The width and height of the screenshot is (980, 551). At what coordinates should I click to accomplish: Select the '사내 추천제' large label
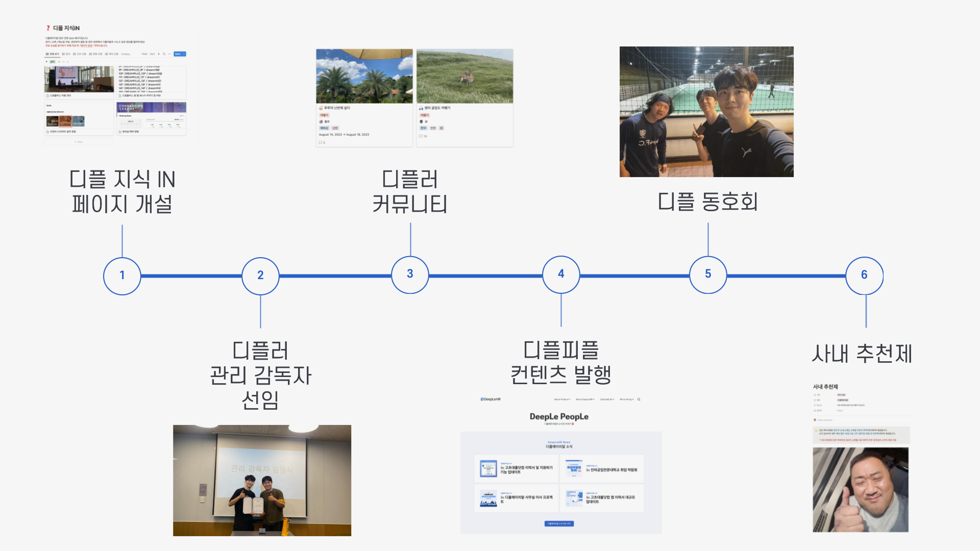[x=862, y=354]
